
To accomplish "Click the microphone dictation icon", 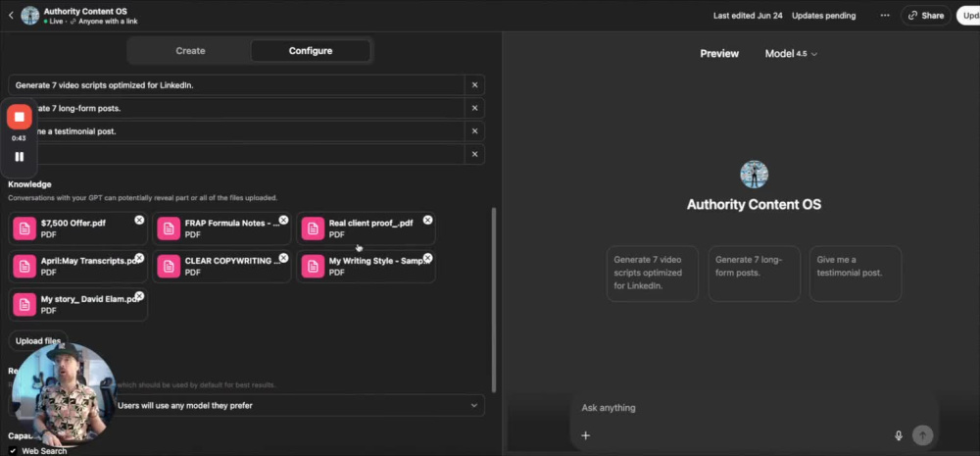I will (899, 435).
